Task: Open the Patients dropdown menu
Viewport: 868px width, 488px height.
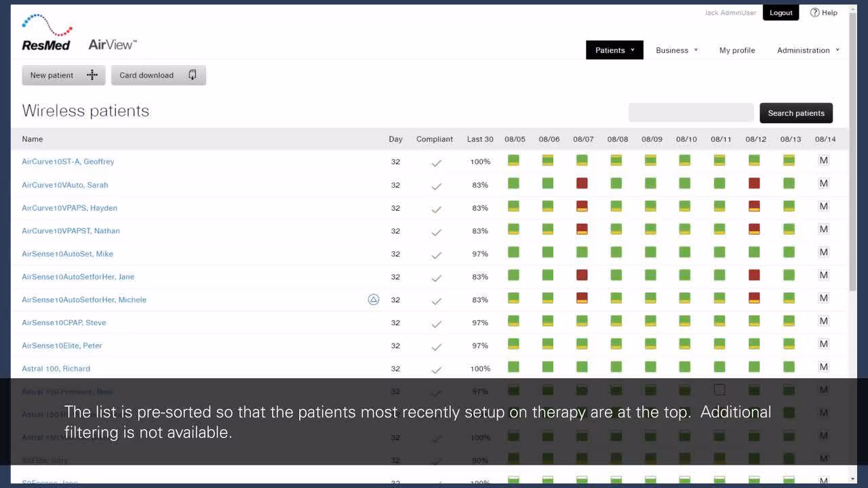Action: [x=614, y=50]
